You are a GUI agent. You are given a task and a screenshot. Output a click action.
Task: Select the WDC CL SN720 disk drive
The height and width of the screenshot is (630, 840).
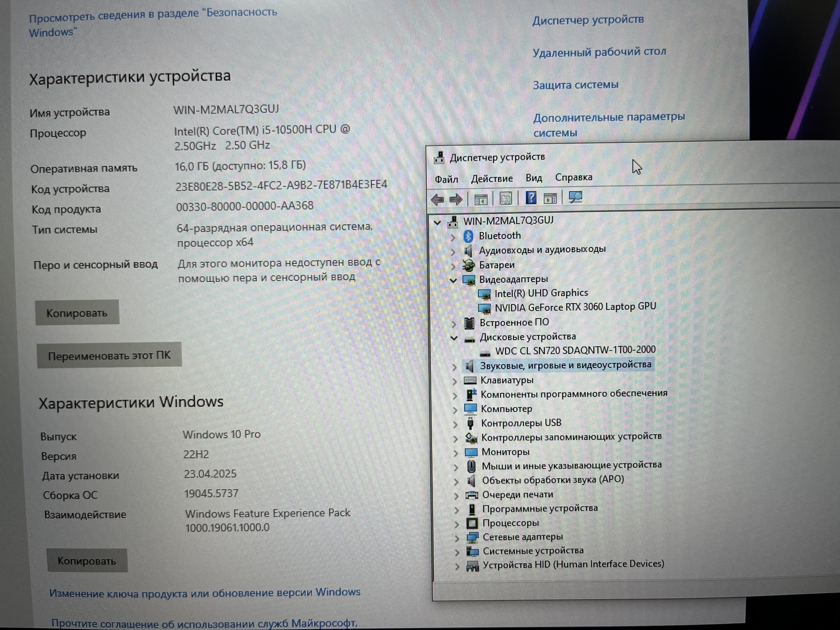pos(575,350)
